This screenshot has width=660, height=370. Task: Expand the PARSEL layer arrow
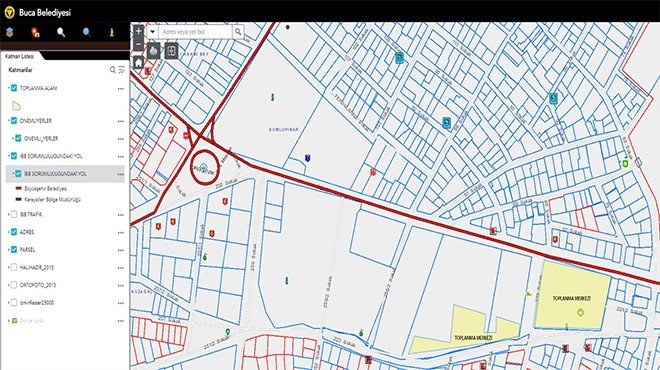point(8,250)
